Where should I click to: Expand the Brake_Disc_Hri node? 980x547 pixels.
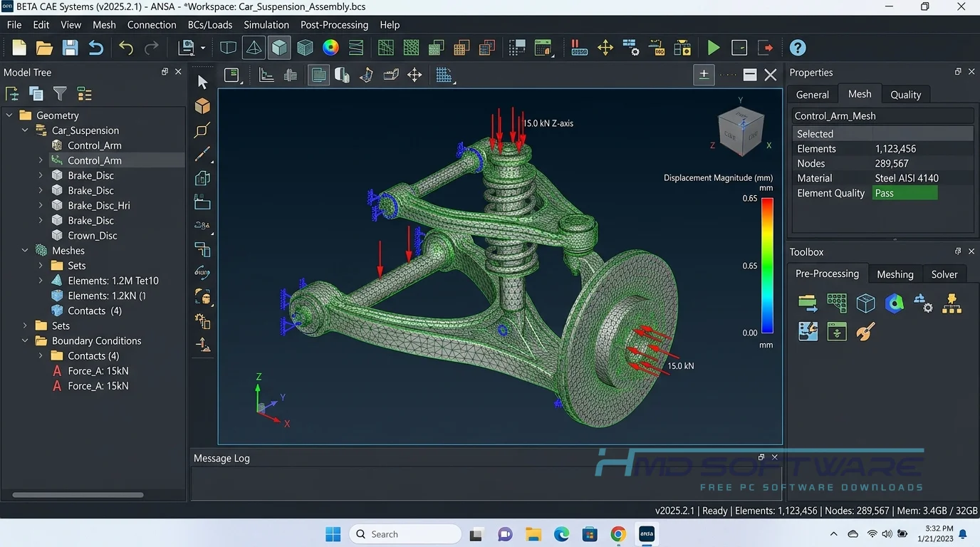point(41,205)
